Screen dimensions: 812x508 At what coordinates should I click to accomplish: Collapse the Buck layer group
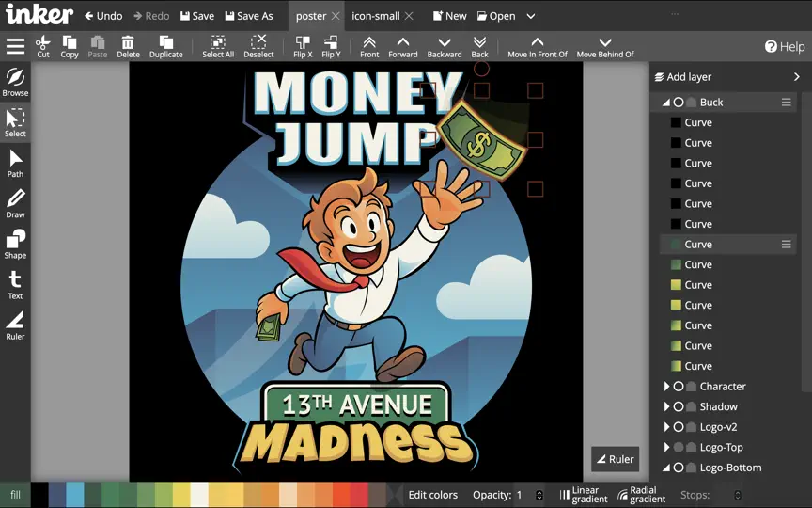click(666, 103)
